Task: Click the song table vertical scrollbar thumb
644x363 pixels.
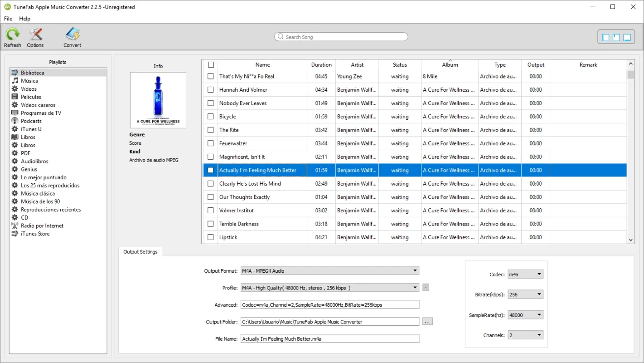Action: pos(631,75)
